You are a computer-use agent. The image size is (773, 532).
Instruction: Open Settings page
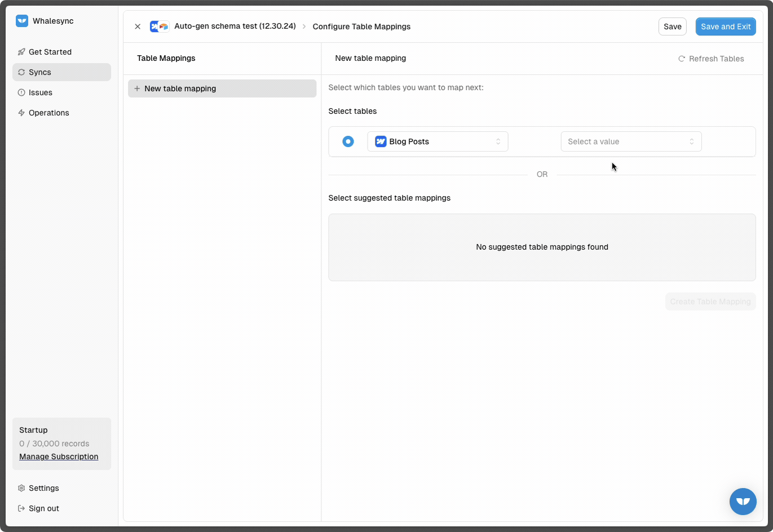61,488
